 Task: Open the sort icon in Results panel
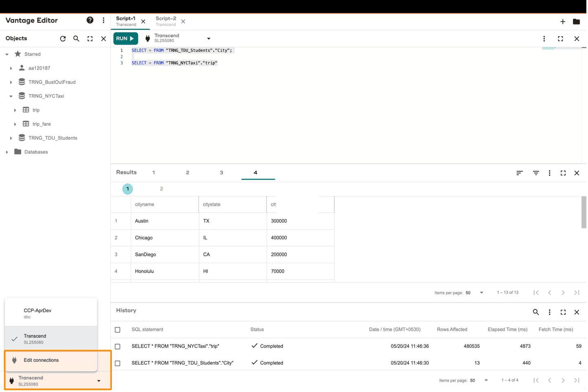[x=519, y=173]
